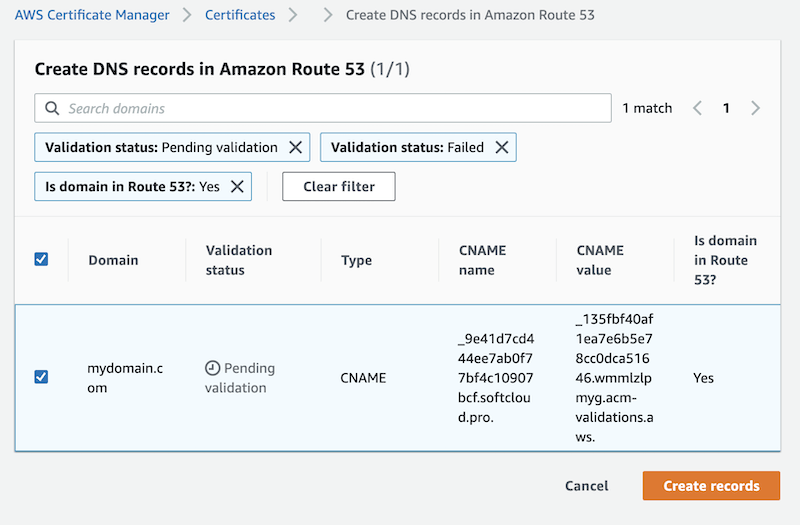Uncheck the mydomain.com row checkbox

click(41, 377)
